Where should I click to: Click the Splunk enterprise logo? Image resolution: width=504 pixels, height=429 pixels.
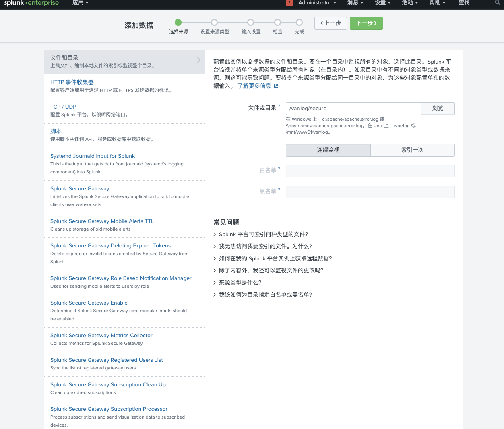point(31,3)
